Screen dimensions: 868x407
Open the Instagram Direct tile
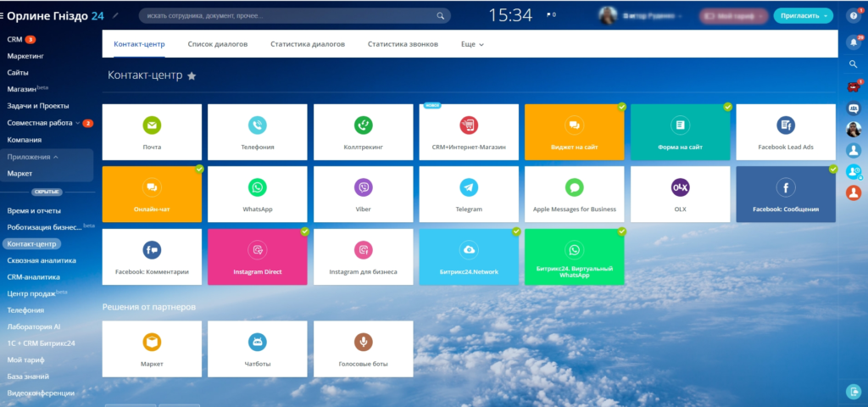pyautogui.click(x=258, y=257)
